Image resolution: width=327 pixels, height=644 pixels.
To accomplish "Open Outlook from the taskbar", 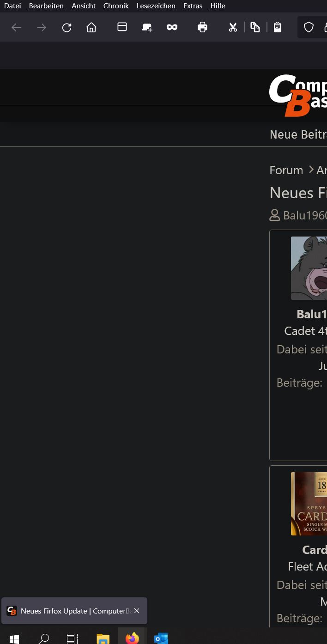I will coord(161,638).
